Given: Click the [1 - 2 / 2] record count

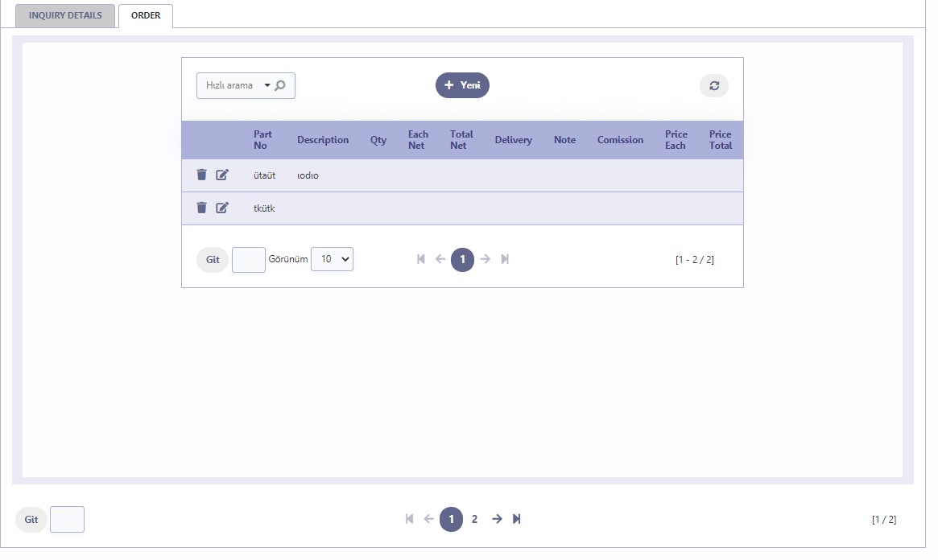Looking at the screenshot, I should click(x=695, y=259).
